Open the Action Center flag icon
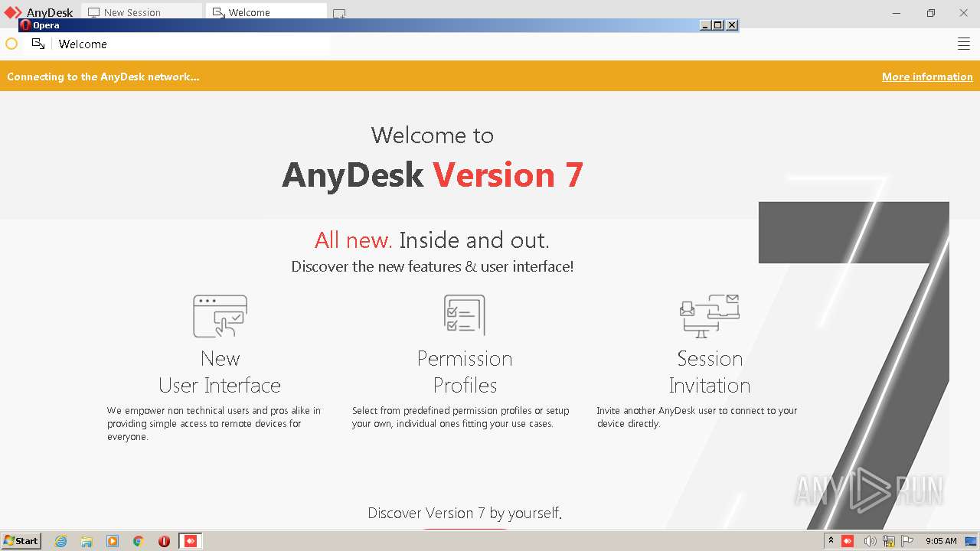The height and width of the screenshot is (551, 980). pyautogui.click(x=908, y=541)
